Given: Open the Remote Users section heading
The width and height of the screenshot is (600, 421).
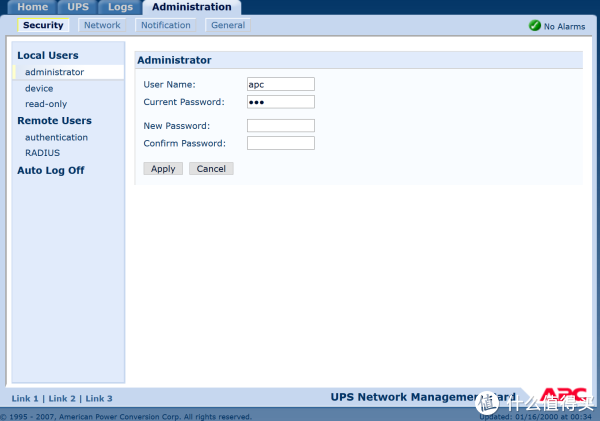Looking at the screenshot, I should pyautogui.click(x=54, y=121).
